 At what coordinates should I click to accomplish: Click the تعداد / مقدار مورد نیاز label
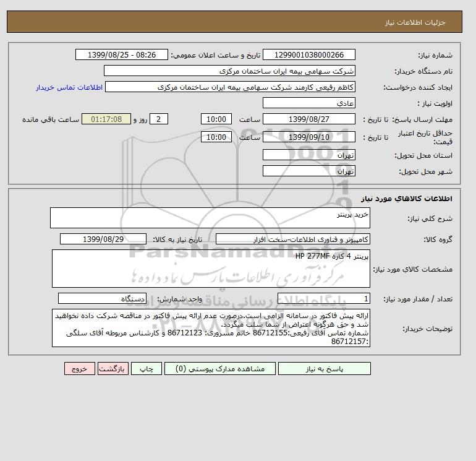coord(418,299)
